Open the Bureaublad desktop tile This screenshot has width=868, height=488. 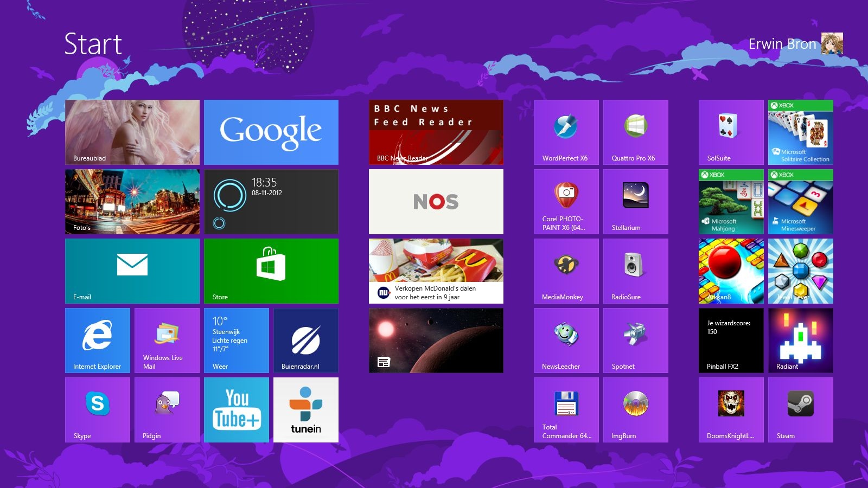coord(132,132)
